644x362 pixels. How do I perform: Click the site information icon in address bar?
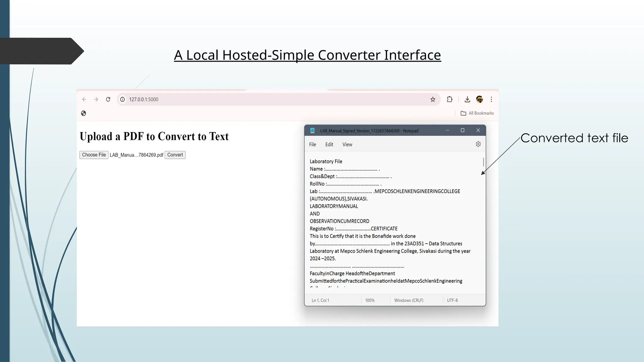click(122, 99)
